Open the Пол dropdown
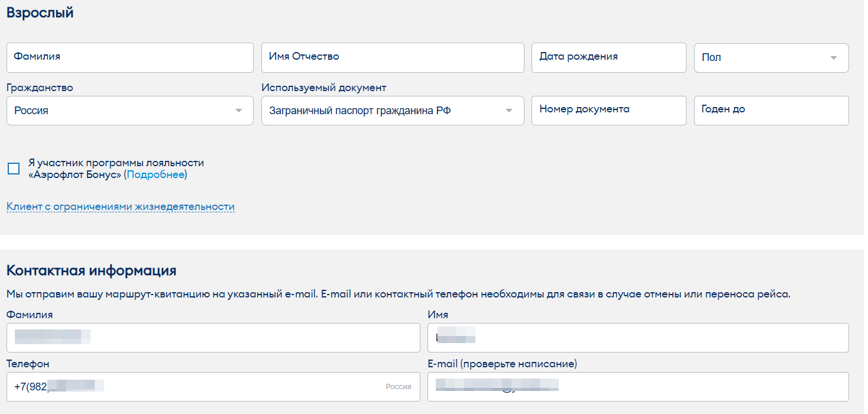This screenshot has height=414, width=868. pos(763,58)
